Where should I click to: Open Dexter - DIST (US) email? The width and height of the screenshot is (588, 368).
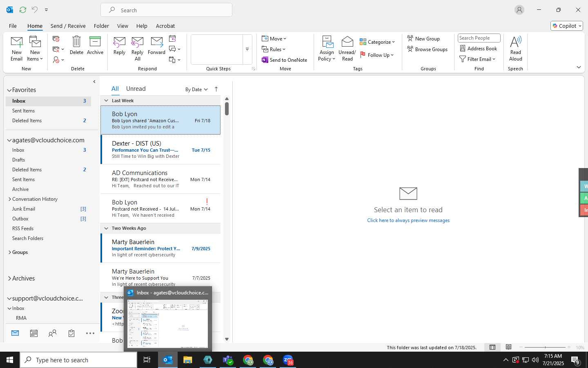point(160,150)
